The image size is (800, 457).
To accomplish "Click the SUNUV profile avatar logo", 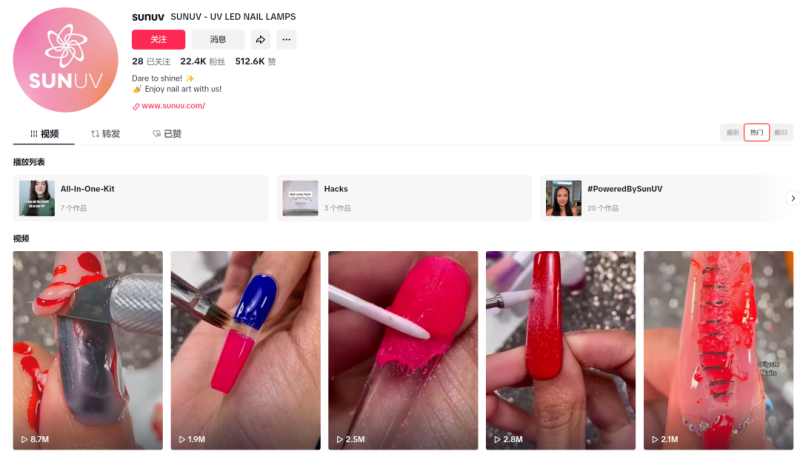I will click(65, 60).
